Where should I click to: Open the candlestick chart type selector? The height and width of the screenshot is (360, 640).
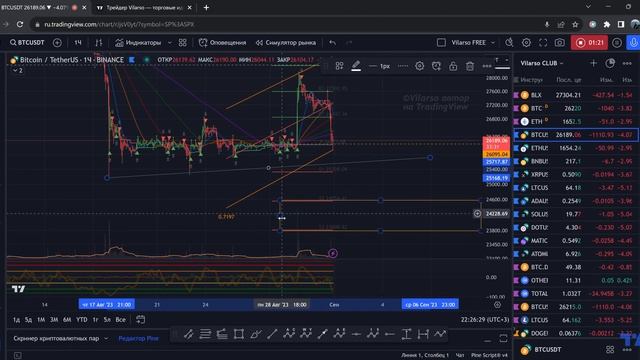click(99, 42)
